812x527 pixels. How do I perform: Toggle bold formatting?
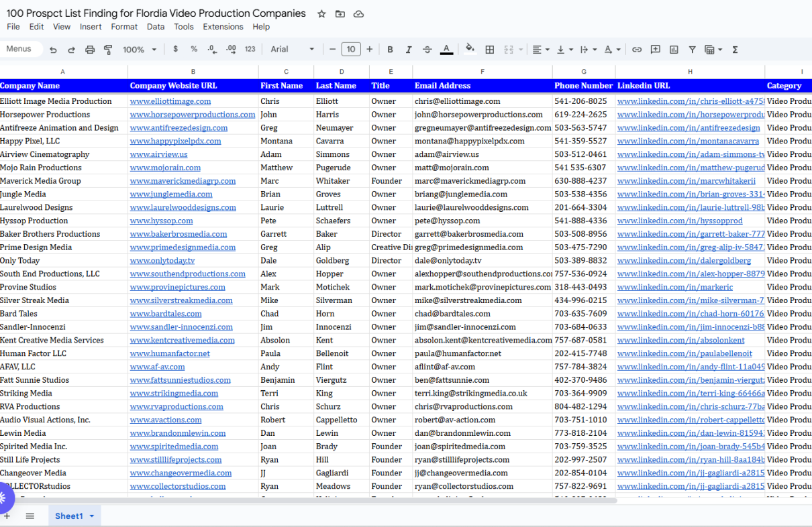[390, 50]
